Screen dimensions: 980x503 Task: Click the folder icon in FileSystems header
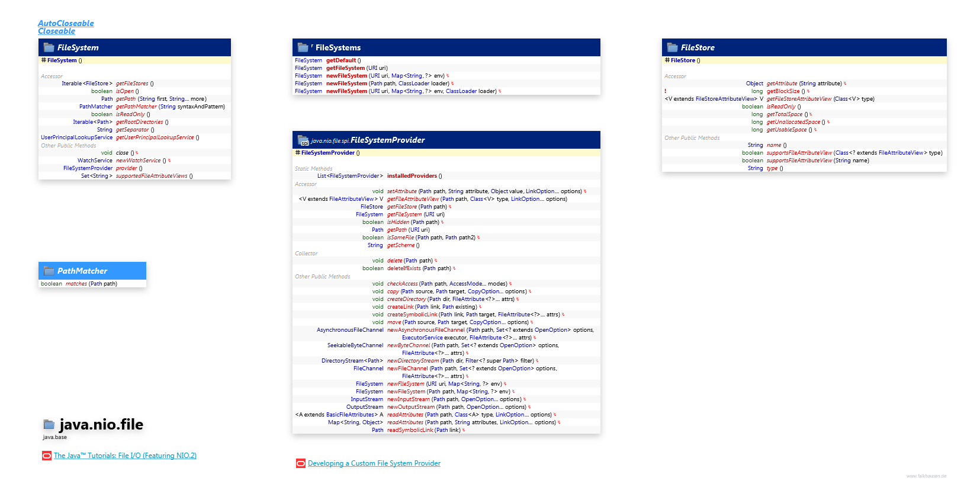[303, 47]
